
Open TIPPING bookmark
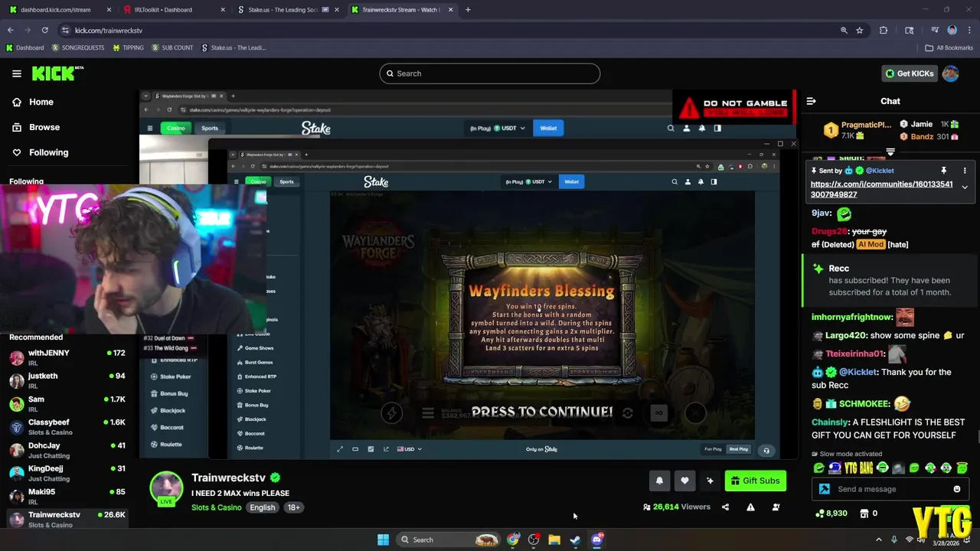(x=128, y=47)
